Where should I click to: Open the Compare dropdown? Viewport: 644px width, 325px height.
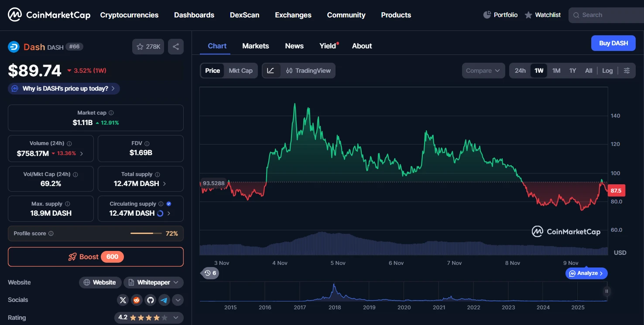pyautogui.click(x=483, y=70)
